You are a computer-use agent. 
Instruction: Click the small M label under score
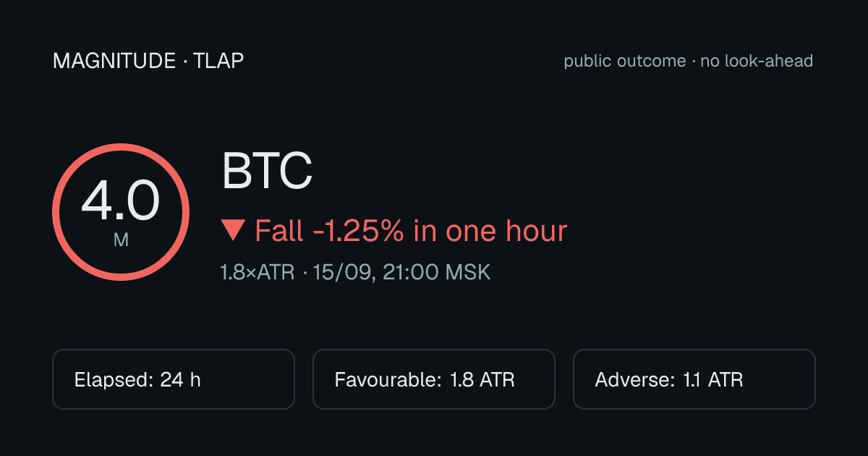point(121,240)
